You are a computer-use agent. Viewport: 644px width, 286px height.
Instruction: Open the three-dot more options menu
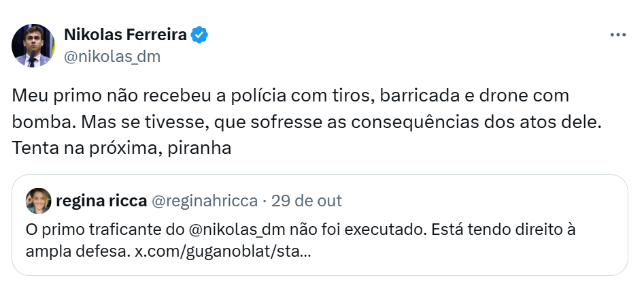click(617, 35)
